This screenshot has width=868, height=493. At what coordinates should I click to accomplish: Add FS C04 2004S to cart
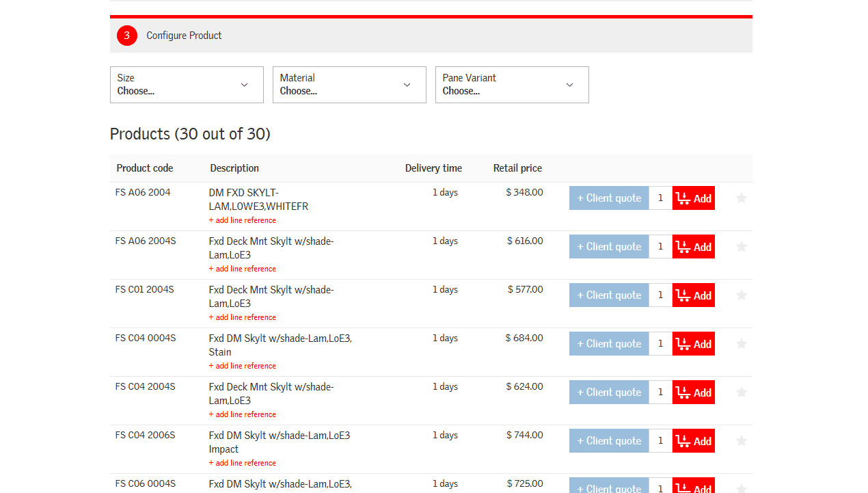tap(694, 392)
